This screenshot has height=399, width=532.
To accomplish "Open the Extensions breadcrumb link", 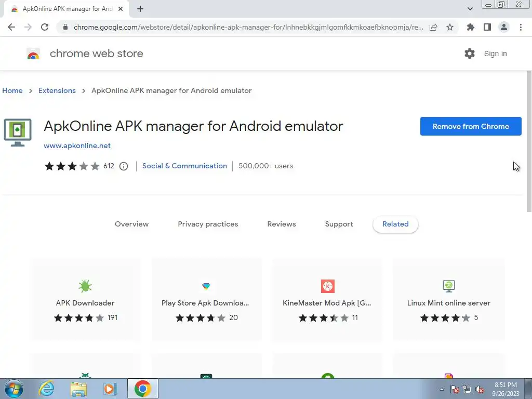I will (57, 90).
